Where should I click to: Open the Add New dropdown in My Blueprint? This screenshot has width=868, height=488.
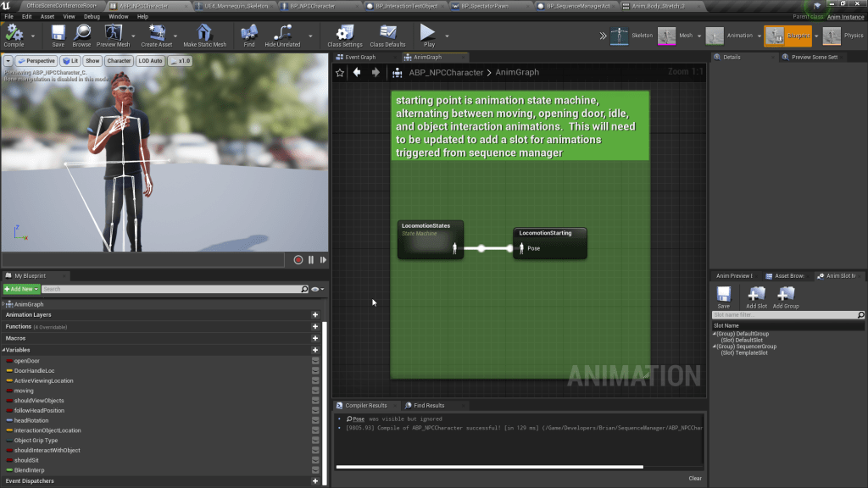pos(21,289)
